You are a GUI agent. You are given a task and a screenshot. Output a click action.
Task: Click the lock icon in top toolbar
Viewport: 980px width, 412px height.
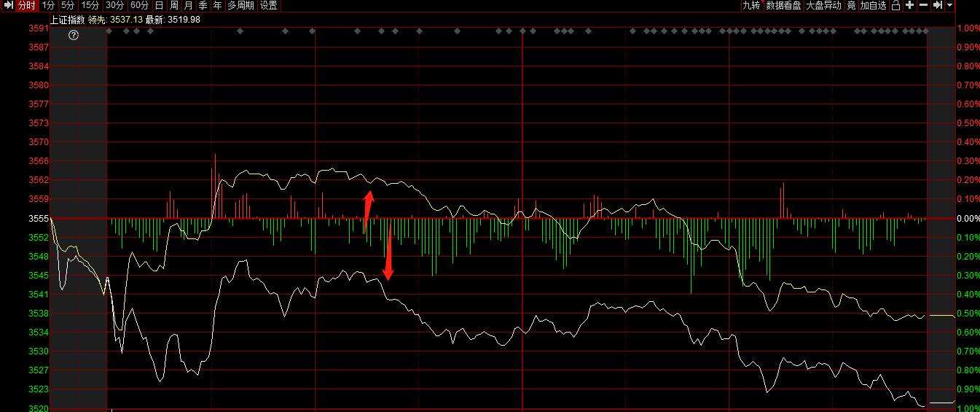tap(895, 5)
